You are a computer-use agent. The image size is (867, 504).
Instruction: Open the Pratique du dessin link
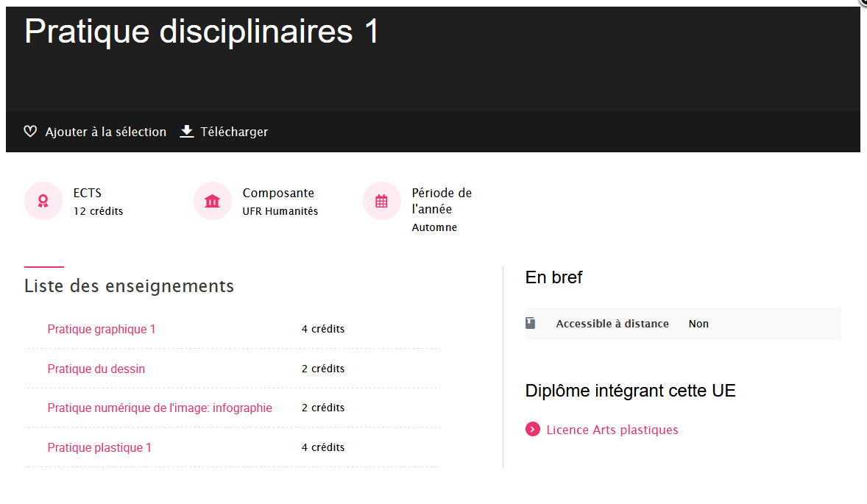pyautogui.click(x=96, y=369)
